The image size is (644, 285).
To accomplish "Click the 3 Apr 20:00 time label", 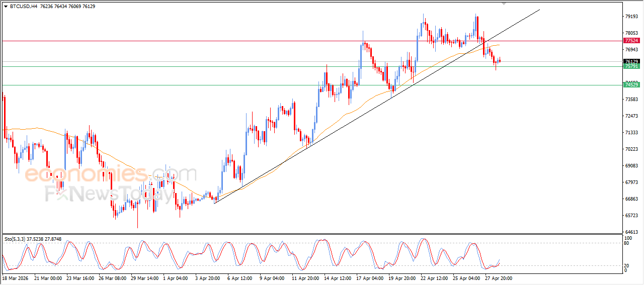I will pos(208,278).
